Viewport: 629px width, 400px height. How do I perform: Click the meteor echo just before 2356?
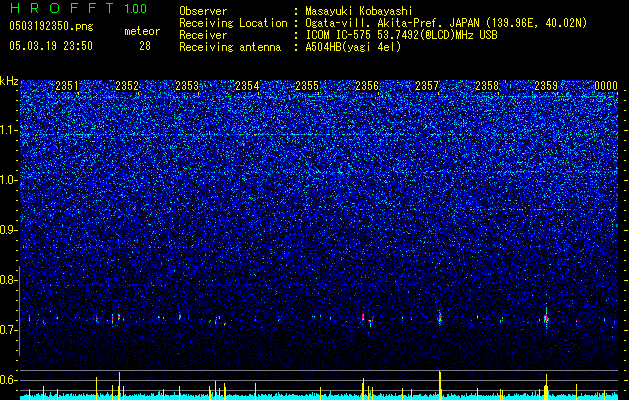[x=363, y=317]
